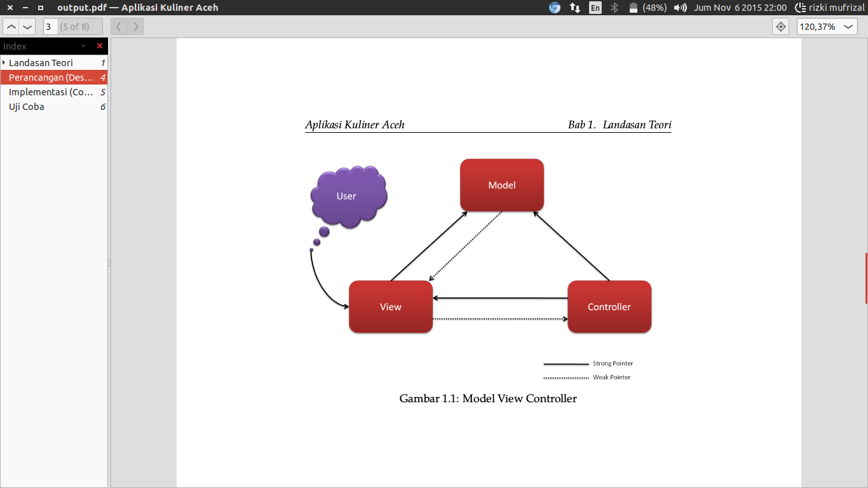The image size is (868, 488).
Task: Toggle the En keyboard layout indicator
Action: (x=595, y=8)
